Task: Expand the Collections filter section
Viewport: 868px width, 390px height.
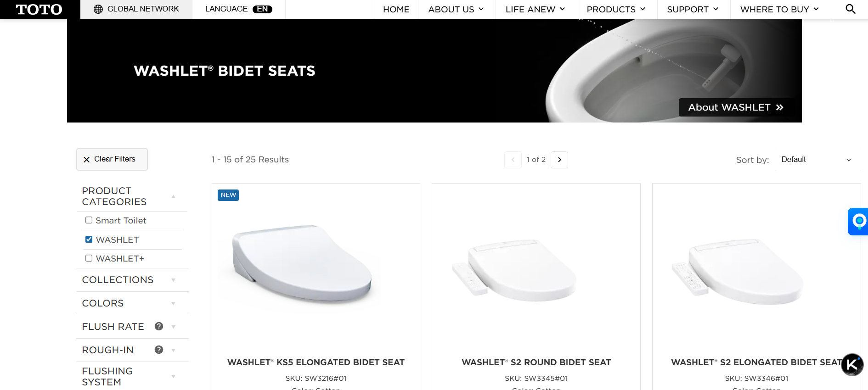Action: click(x=129, y=280)
